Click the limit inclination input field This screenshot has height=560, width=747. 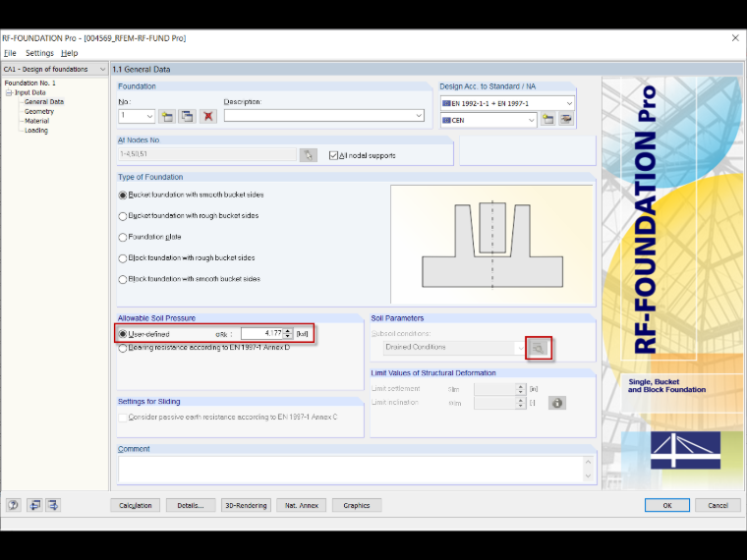495,403
